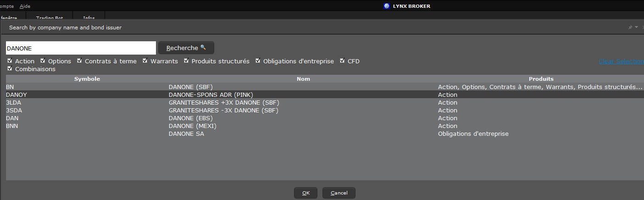
Task: Toggle the Contrats à terme checkbox
Action: tap(79, 61)
